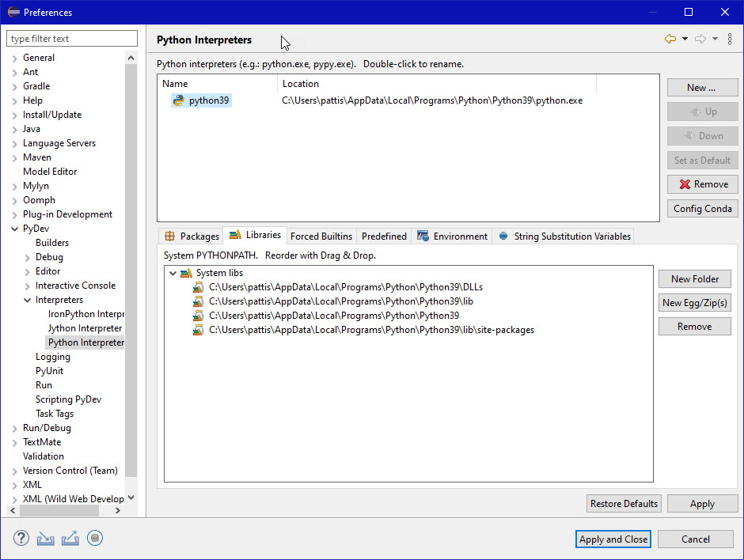Screen dimensions: 744x560
Task: Switch to the Forced Builtins tab
Action: (321, 236)
